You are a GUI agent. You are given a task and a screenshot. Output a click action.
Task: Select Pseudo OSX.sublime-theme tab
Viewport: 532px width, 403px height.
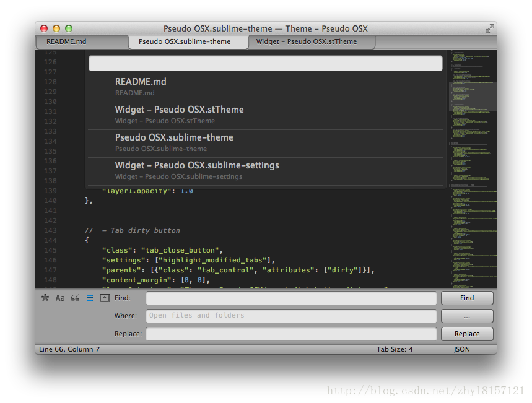point(188,41)
